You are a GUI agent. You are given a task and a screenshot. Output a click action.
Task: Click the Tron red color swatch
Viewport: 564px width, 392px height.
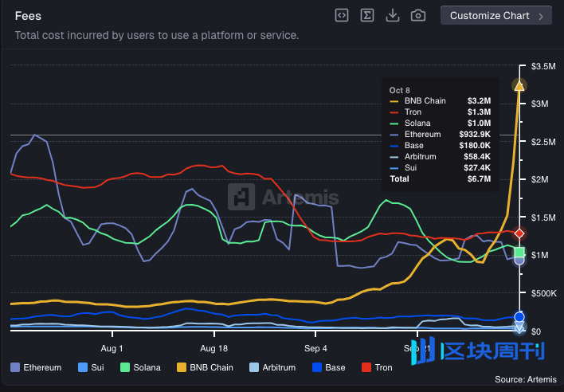point(366,367)
